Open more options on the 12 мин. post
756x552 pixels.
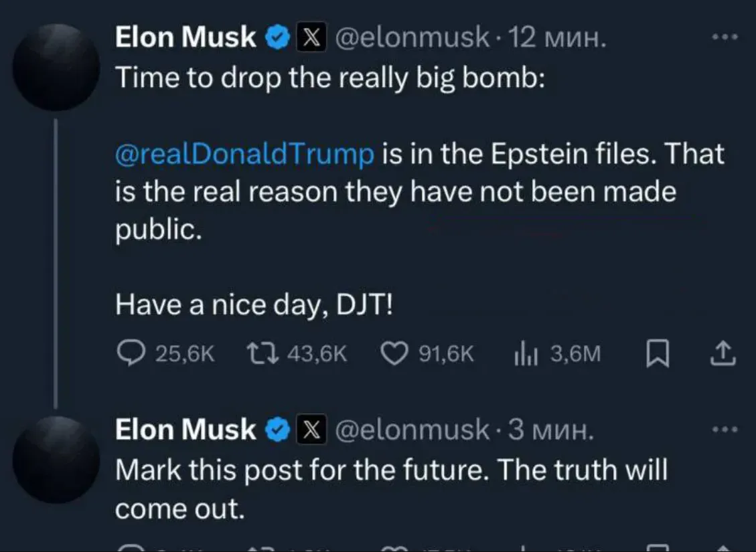[725, 37]
